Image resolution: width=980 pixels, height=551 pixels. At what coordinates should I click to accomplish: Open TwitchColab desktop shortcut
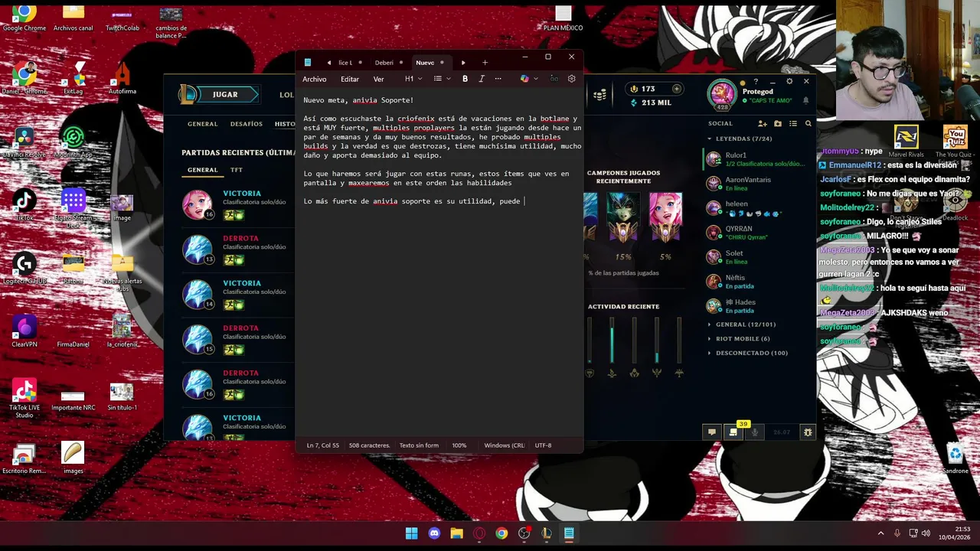[x=122, y=18]
